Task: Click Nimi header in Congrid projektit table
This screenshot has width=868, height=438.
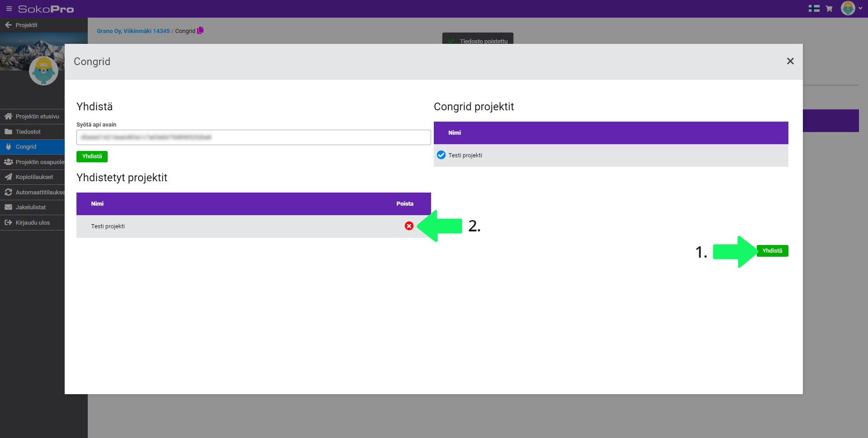Action: (x=455, y=133)
